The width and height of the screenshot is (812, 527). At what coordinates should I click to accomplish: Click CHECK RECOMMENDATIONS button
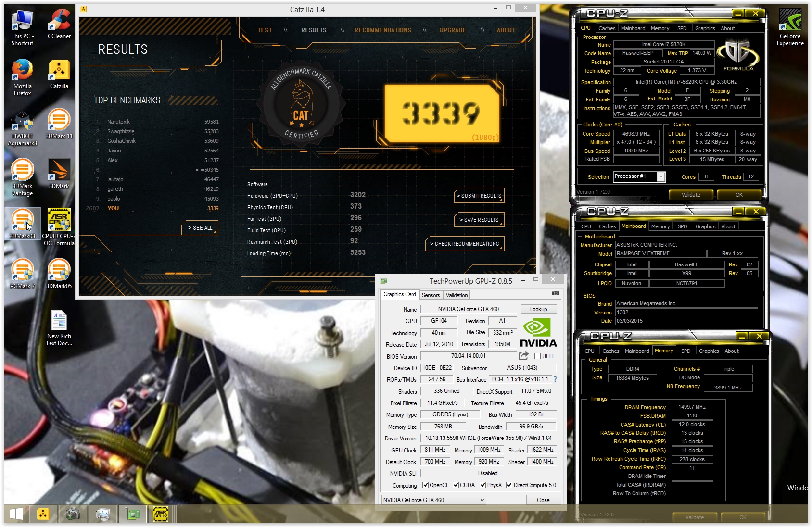[465, 244]
